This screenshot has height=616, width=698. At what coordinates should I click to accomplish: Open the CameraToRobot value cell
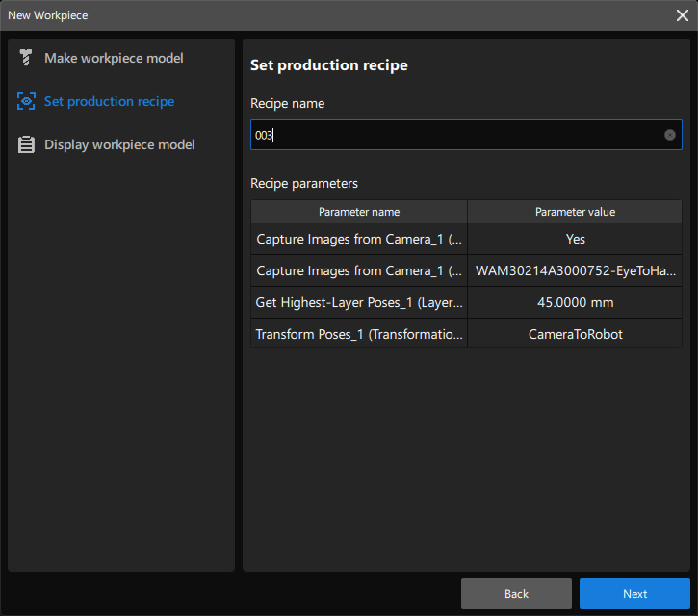coord(575,335)
